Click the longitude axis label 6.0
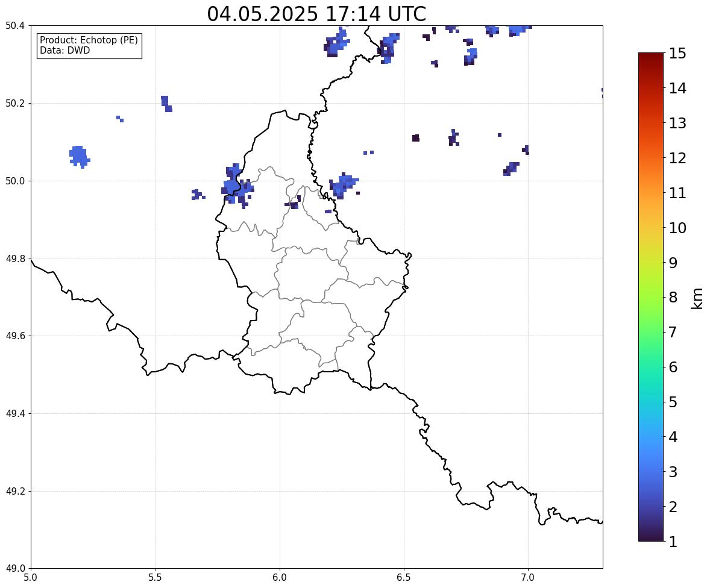 (x=280, y=578)
